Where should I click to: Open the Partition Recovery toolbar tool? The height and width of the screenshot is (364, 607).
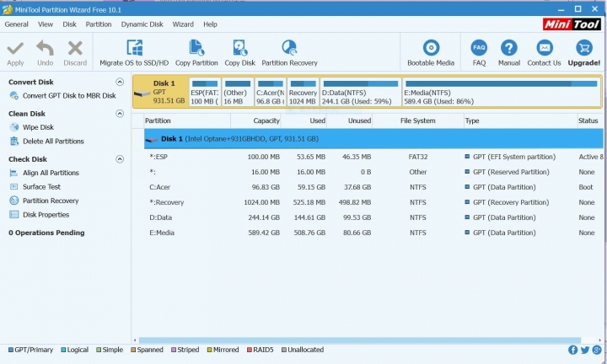[x=289, y=53]
